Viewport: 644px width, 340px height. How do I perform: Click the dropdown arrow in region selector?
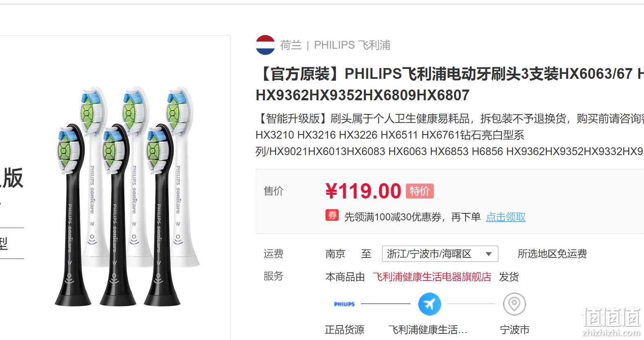489,254
